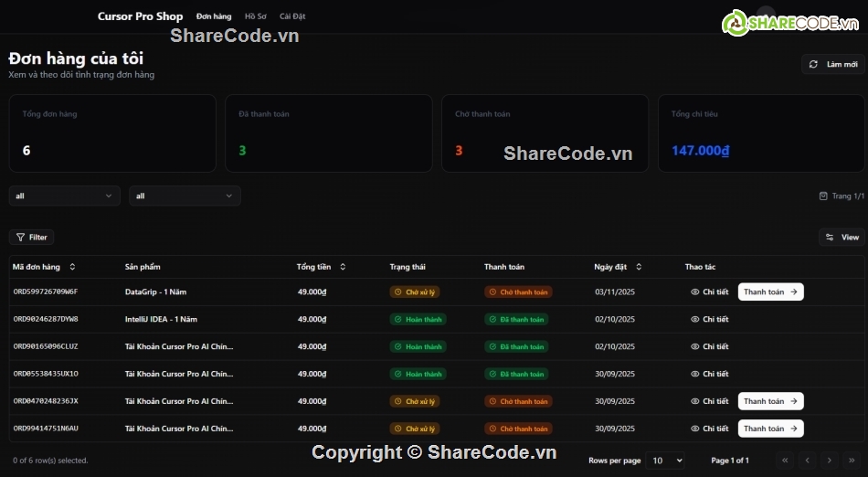Image resolution: width=868 pixels, height=477 pixels.
Task: Sort by Mã đơn hàng column
Action: (44, 267)
